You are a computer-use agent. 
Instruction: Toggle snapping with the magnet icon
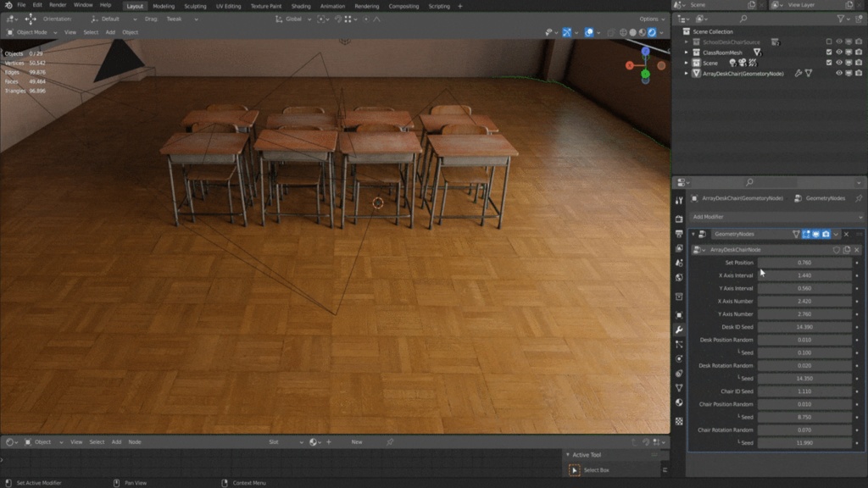(338, 19)
